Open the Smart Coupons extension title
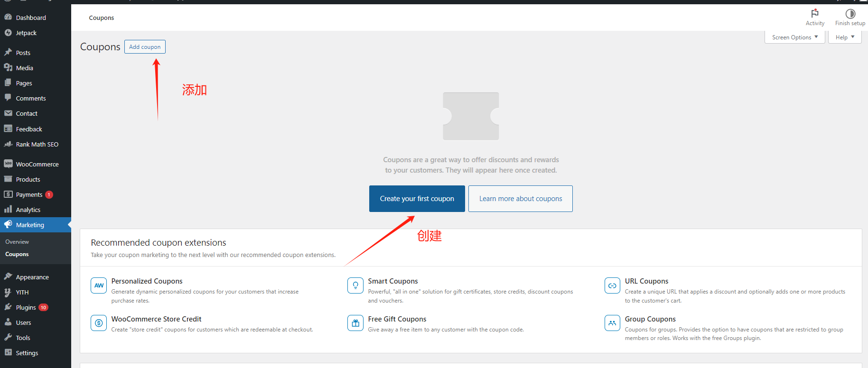This screenshot has height=368, width=868. click(393, 281)
